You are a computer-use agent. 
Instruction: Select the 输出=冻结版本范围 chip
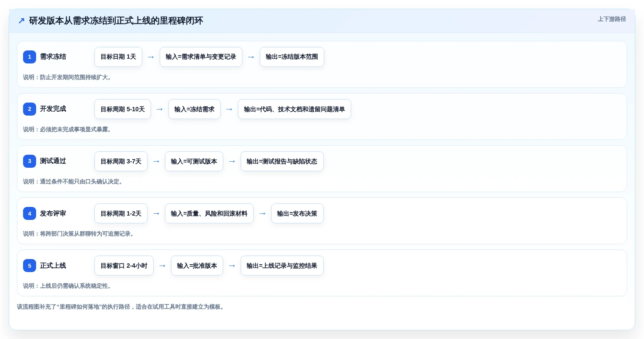coord(292,57)
